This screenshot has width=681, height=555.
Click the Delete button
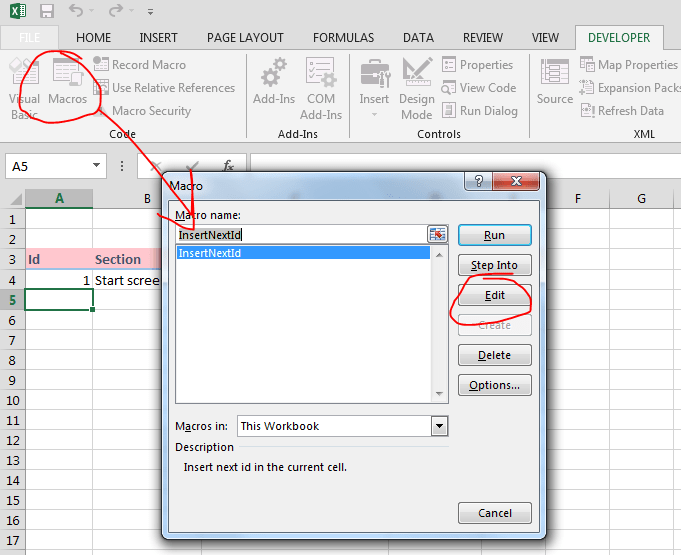495,355
